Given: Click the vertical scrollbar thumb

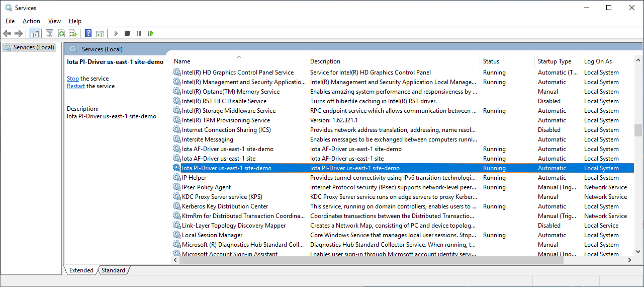Looking at the screenshot, I should pos(638,130).
